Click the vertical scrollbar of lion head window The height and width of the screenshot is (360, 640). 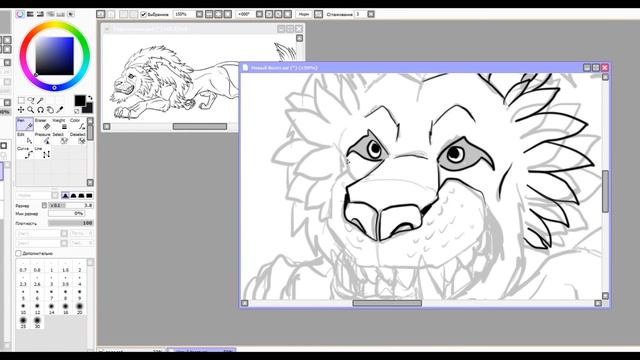coord(605,191)
